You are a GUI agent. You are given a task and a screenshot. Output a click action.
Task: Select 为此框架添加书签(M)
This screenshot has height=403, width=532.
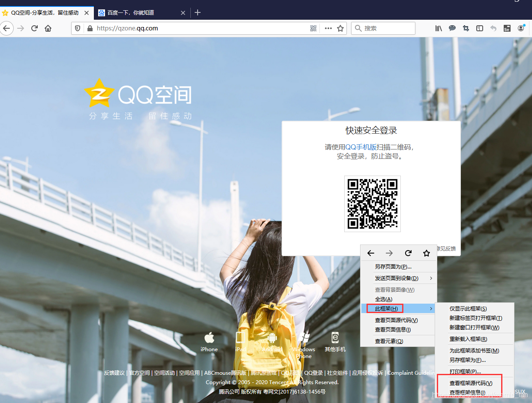[475, 351]
